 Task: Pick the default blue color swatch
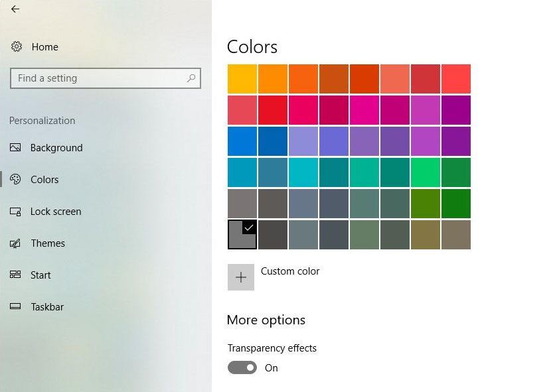[x=242, y=141]
